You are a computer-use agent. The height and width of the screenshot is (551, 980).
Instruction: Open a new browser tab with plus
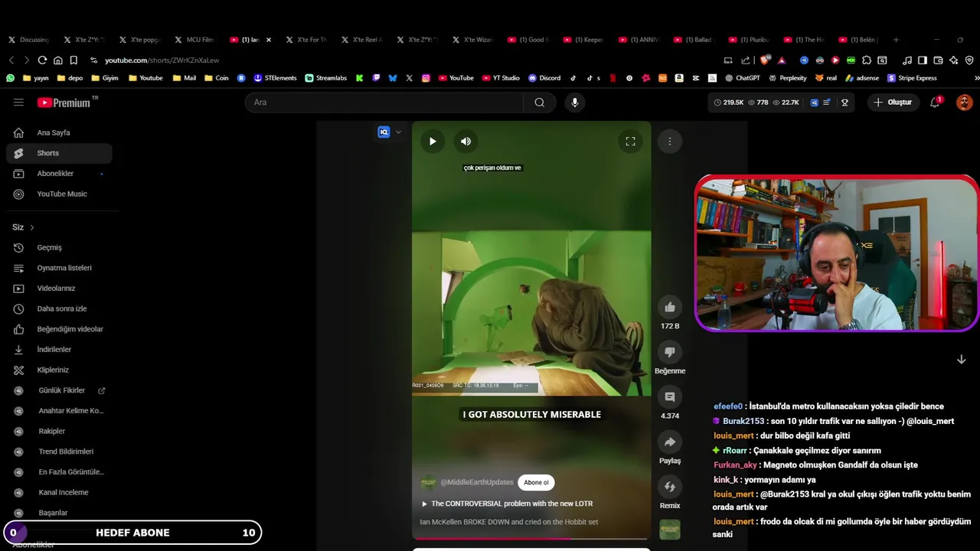pyautogui.click(x=896, y=40)
